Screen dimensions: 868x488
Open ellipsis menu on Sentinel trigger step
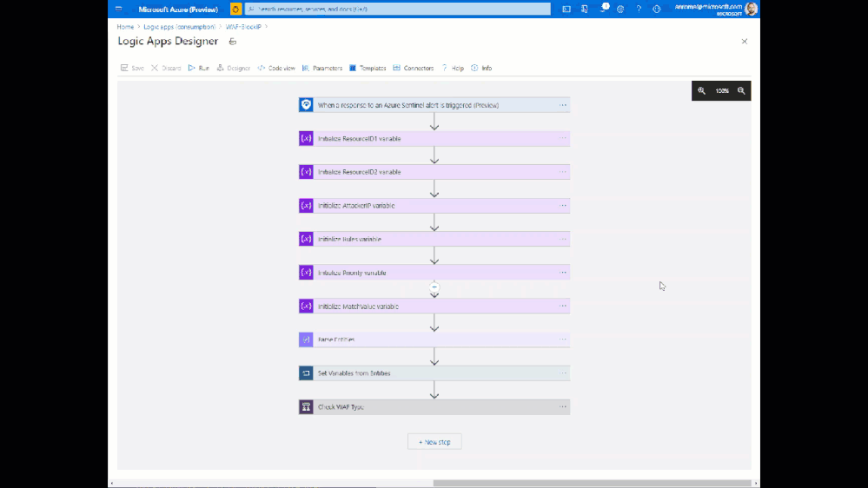tap(562, 105)
